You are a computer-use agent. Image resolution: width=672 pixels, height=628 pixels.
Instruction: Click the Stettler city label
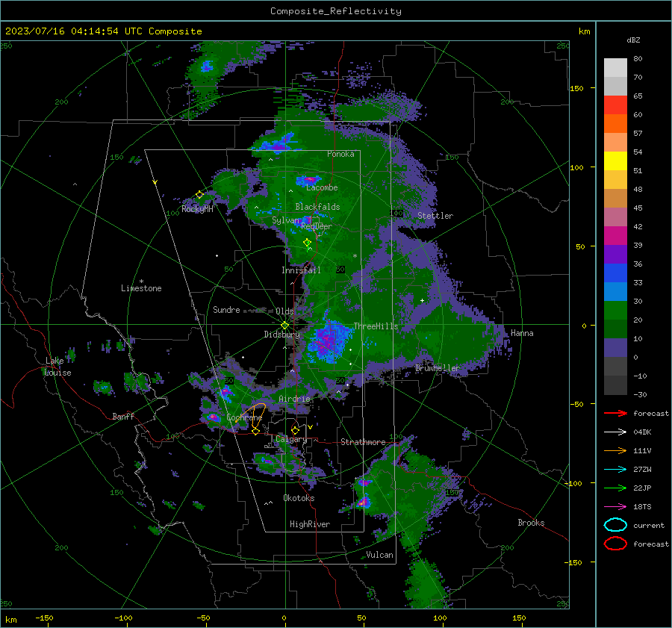coord(435,216)
